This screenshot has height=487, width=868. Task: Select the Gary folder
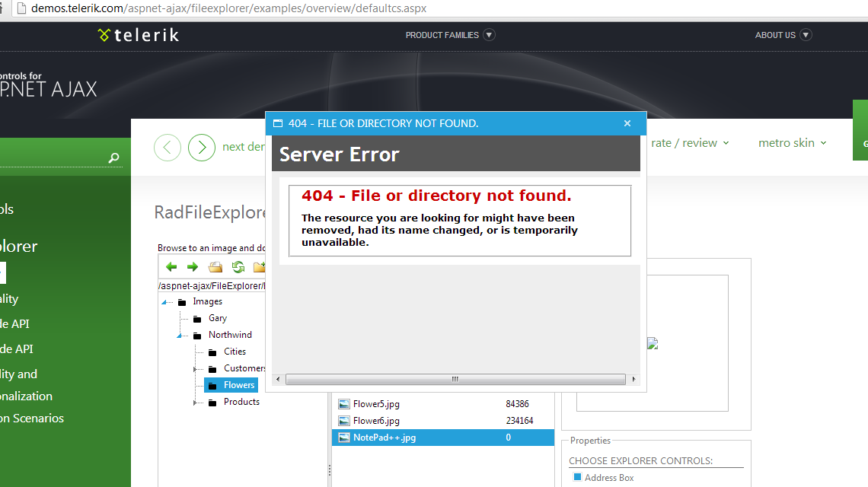pyautogui.click(x=218, y=318)
